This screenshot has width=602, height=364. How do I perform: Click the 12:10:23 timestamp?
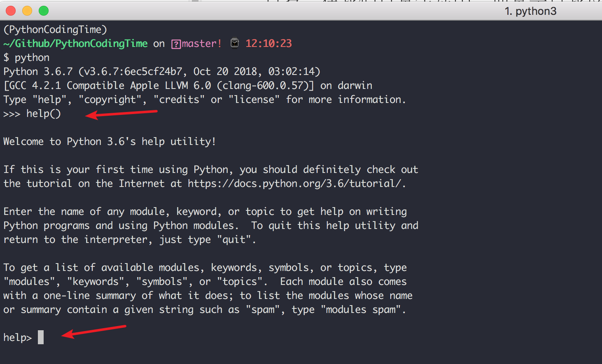point(268,44)
